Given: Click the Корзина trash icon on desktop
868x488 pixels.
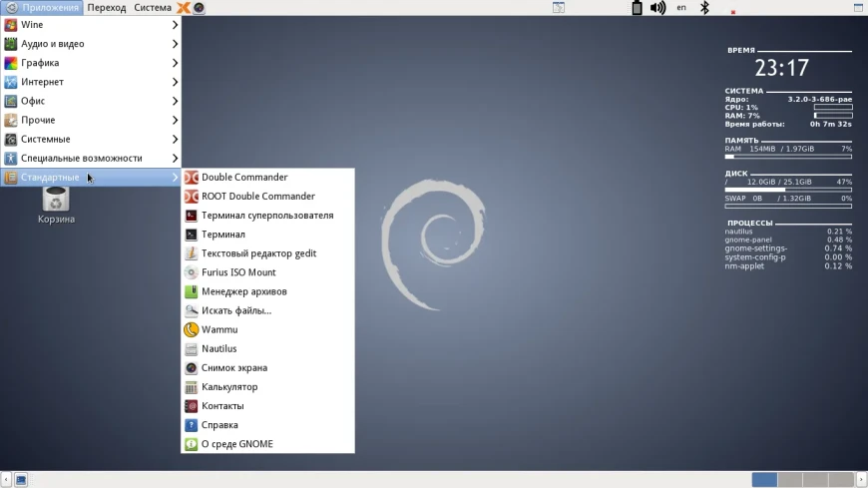Looking at the screenshot, I should coord(56,199).
